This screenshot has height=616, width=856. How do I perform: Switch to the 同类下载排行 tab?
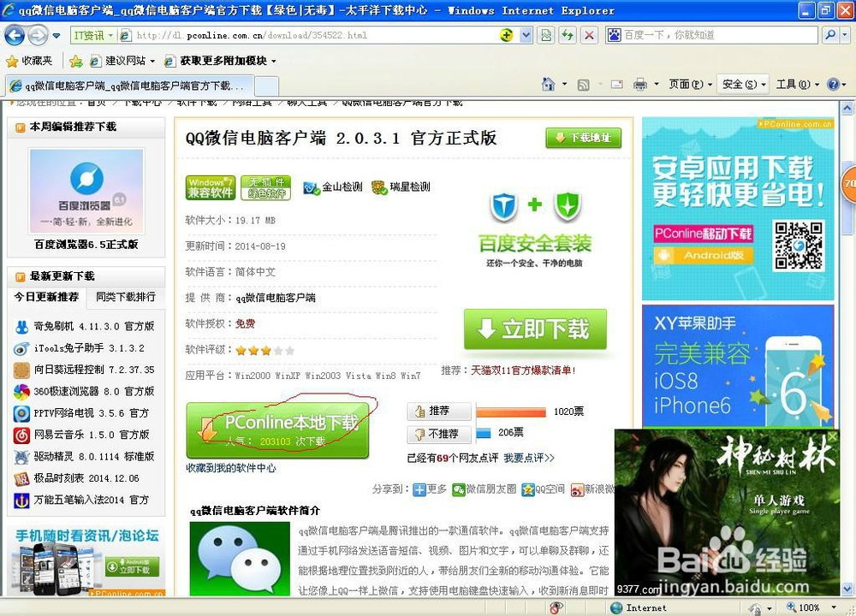pos(124,297)
